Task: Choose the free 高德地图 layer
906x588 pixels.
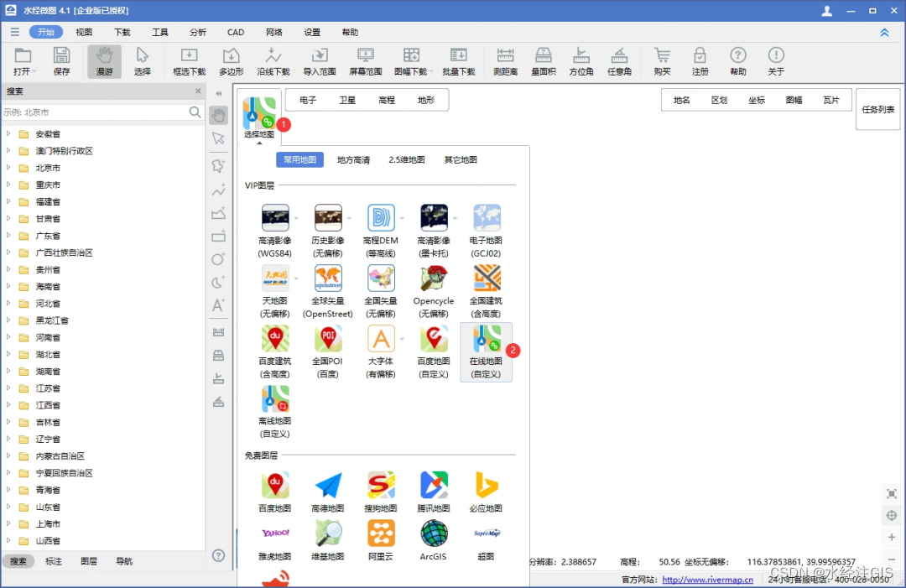Action: pyautogui.click(x=328, y=492)
